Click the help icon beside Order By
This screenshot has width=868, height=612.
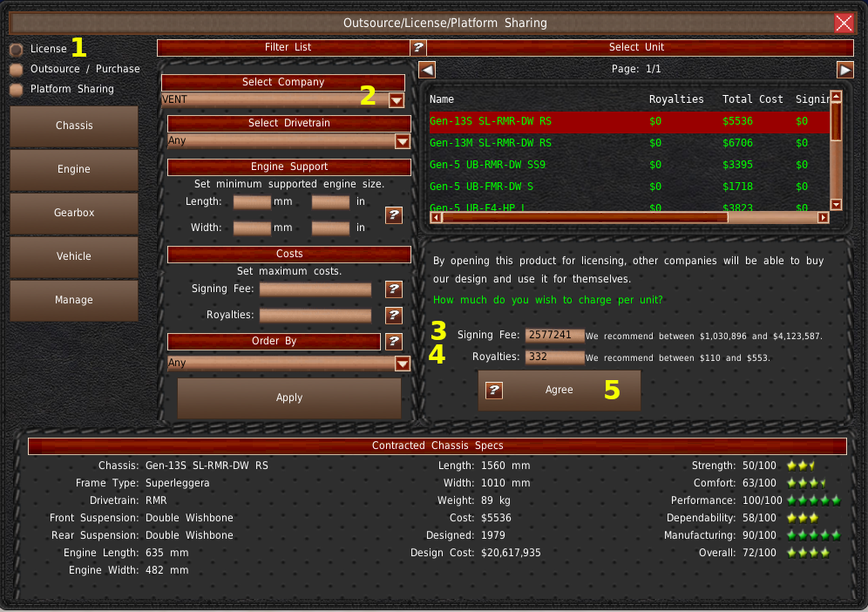point(394,342)
